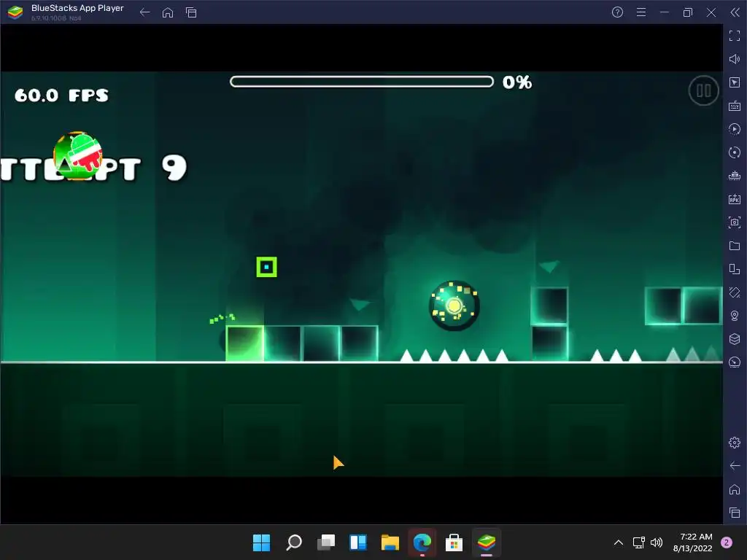Open Windows Search from the taskbar
The height and width of the screenshot is (560, 747).
[294, 542]
